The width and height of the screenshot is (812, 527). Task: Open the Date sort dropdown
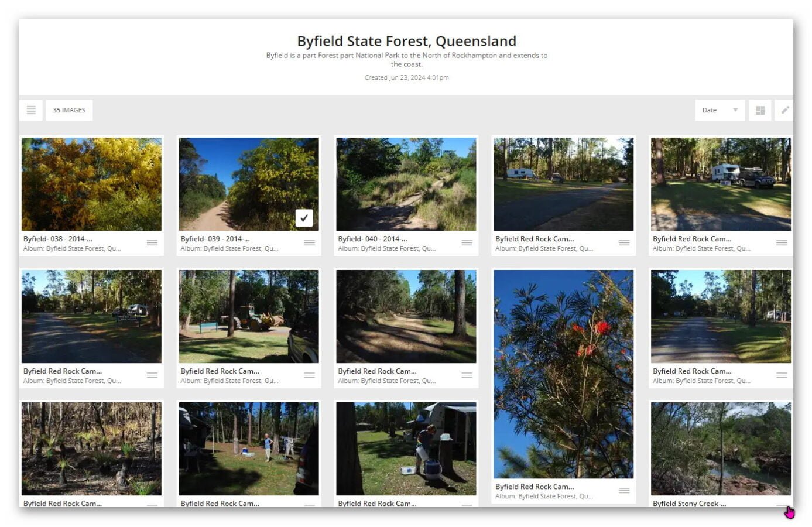[x=719, y=110]
